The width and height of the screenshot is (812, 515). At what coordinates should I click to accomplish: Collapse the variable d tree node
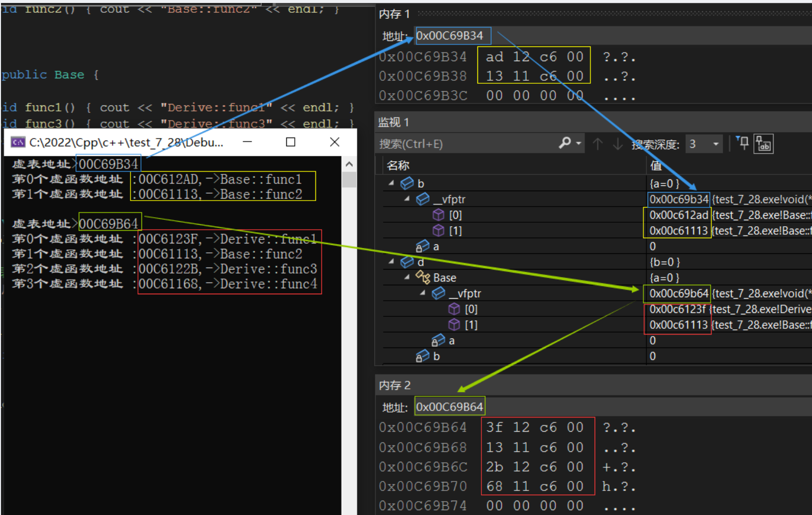coord(392,262)
